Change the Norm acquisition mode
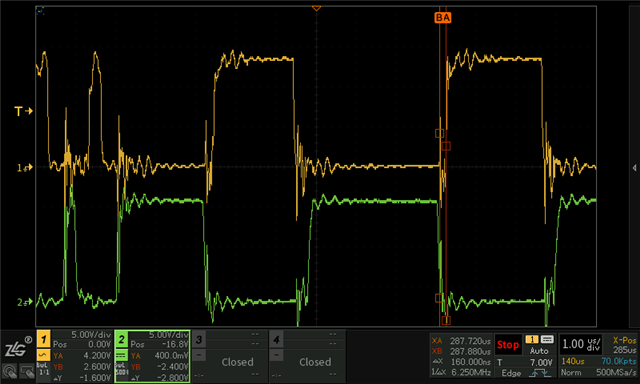This screenshot has width=640, height=384. (x=570, y=373)
